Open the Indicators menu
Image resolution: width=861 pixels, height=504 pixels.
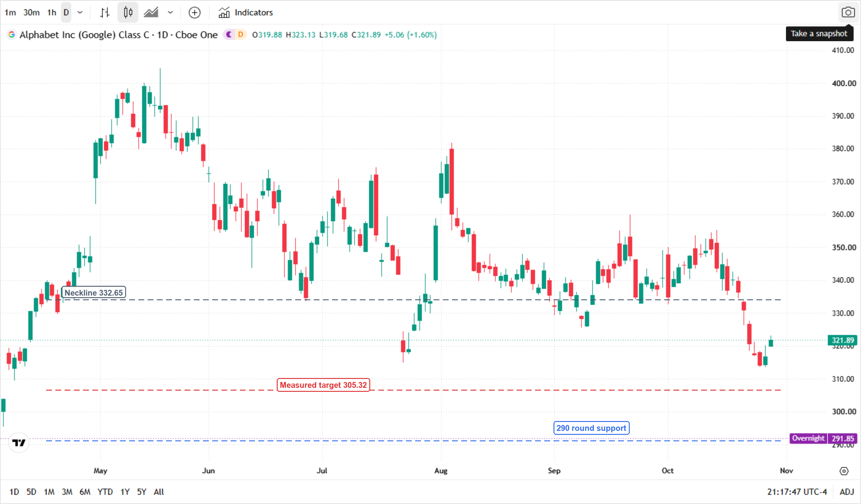(246, 13)
